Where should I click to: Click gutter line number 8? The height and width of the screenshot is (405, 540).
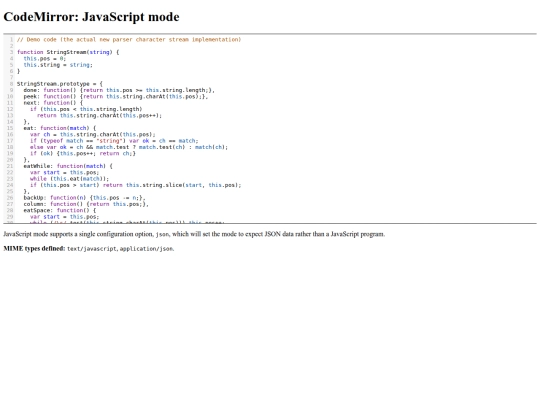pyautogui.click(x=11, y=84)
